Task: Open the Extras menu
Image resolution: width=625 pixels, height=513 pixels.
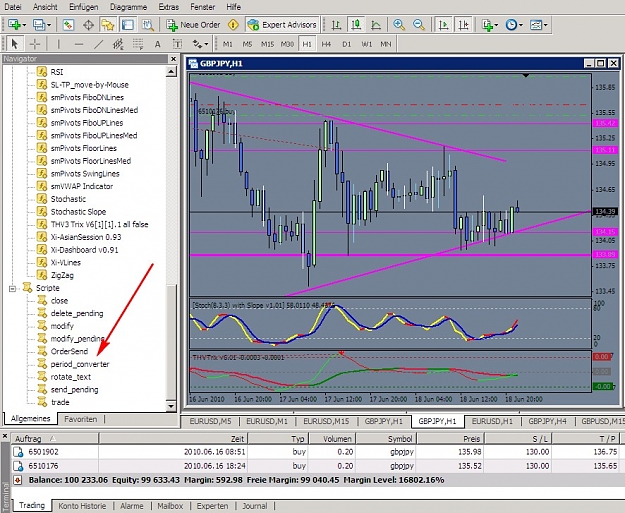Action: (169, 7)
